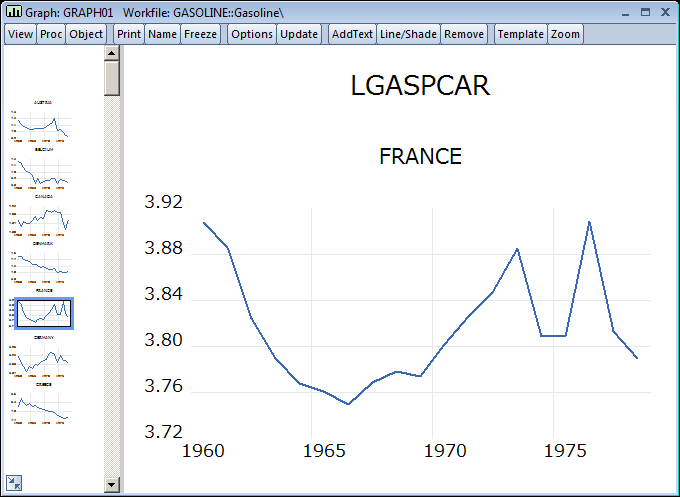Viewport: 680px width, 497px height.
Task: Click the Zoom toolbar button
Action: coord(565,34)
